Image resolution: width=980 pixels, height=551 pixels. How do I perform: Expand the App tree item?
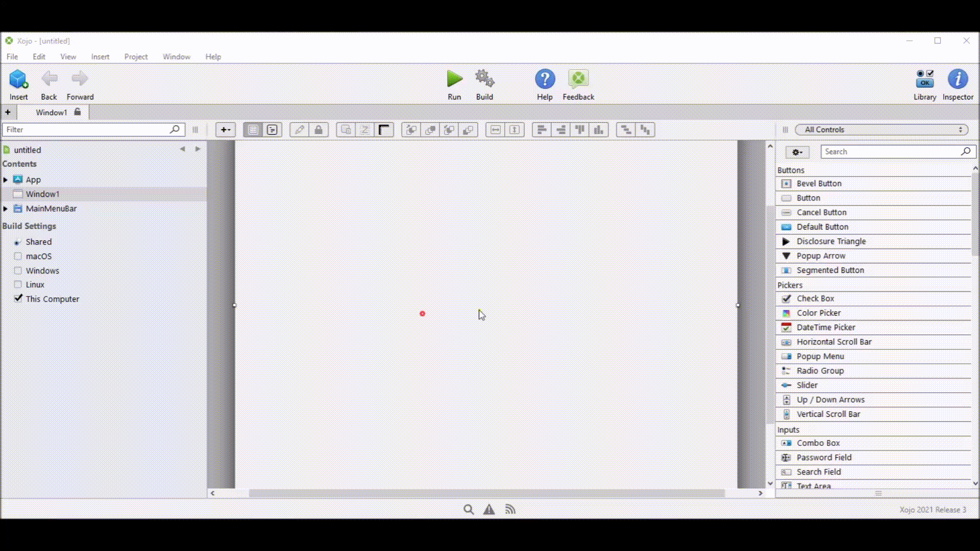7,179
